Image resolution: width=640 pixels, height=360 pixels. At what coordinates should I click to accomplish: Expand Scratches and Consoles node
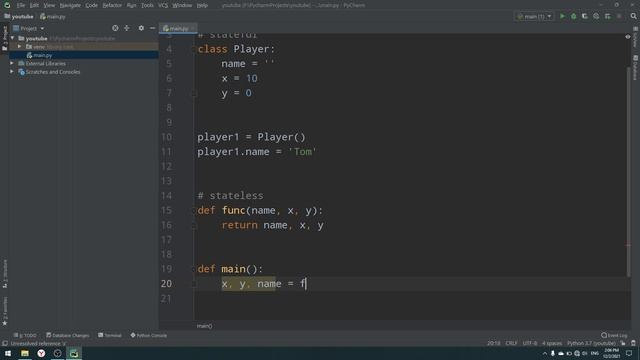coord(12,72)
